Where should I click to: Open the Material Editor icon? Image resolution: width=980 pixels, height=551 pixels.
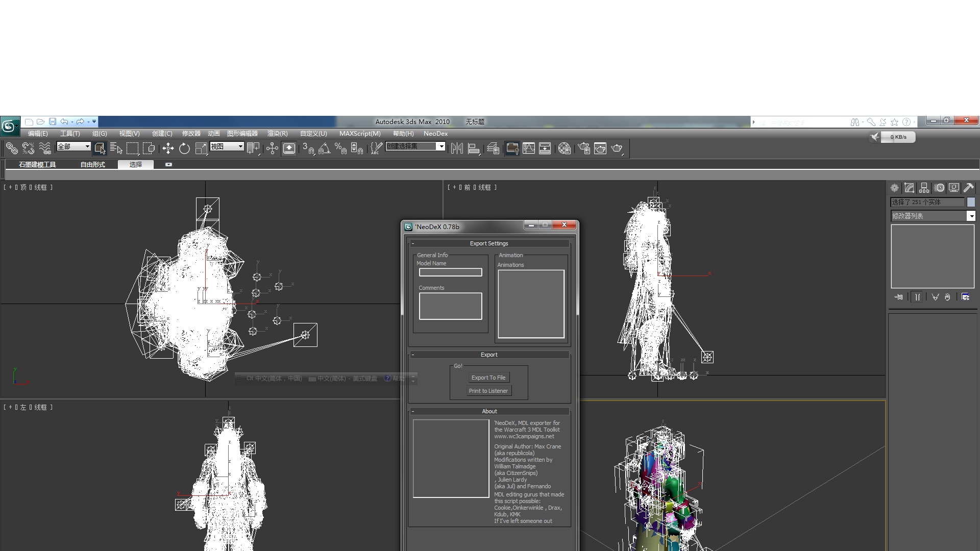coord(564,148)
